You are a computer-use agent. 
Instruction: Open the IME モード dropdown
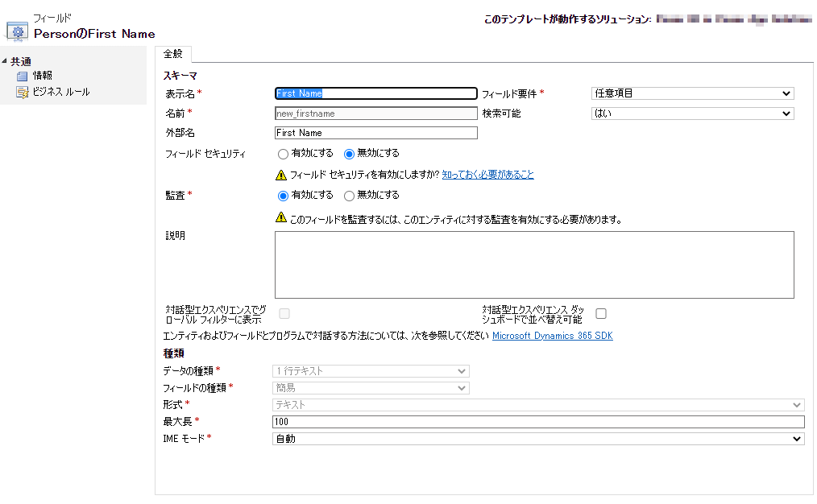click(538, 439)
